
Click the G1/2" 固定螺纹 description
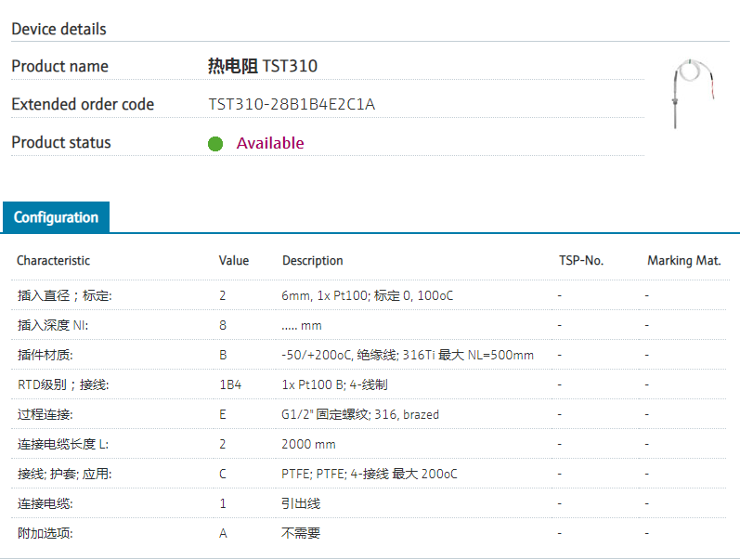[x=360, y=414]
